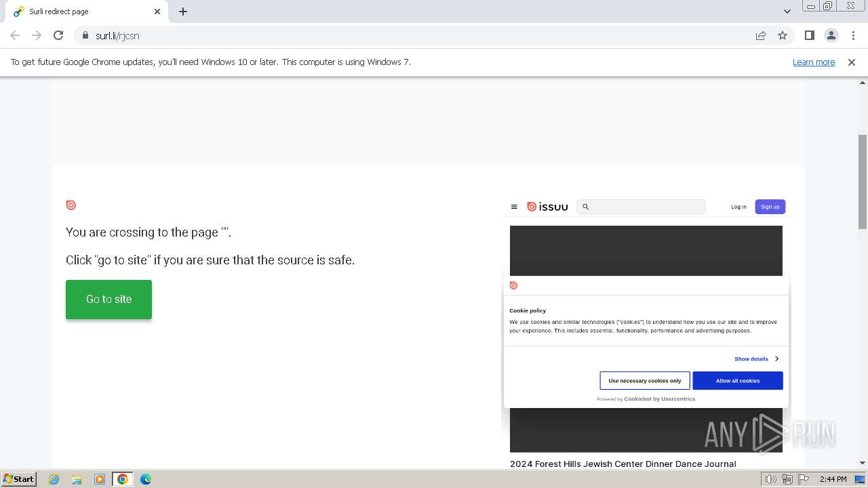868x488 pixels.
Task: Click the browser forward arrow
Action: tap(37, 35)
